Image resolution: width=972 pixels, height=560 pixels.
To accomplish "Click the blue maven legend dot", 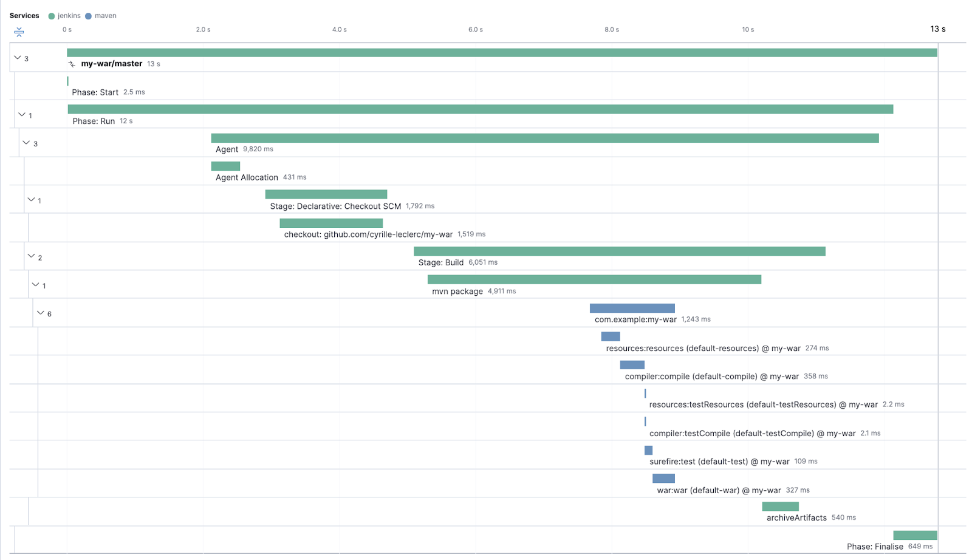I will (89, 16).
